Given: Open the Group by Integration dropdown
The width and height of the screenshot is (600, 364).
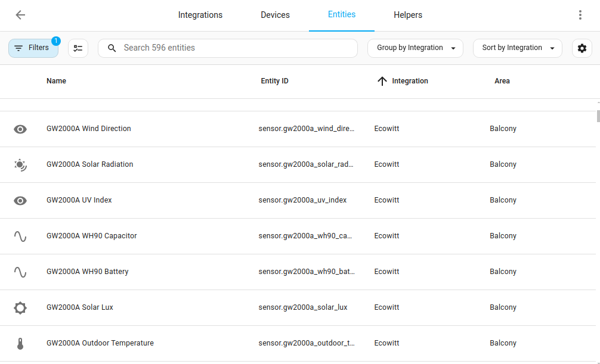Looking at the screenshot, I should [x=415, y=48].
